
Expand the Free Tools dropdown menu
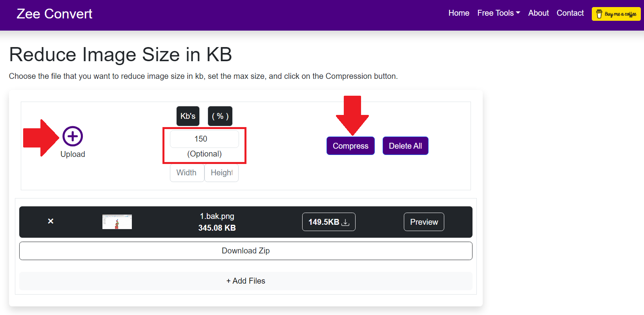pos(498,13)
